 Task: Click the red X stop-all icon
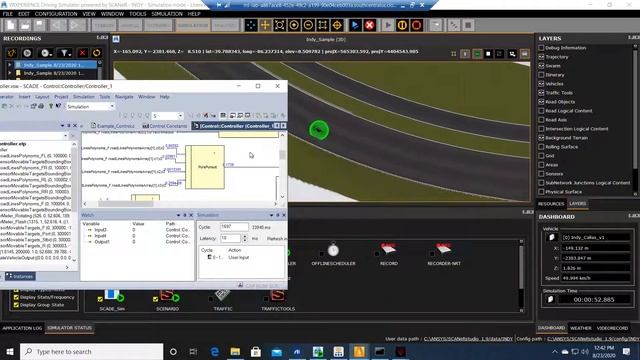coord(369,25)
